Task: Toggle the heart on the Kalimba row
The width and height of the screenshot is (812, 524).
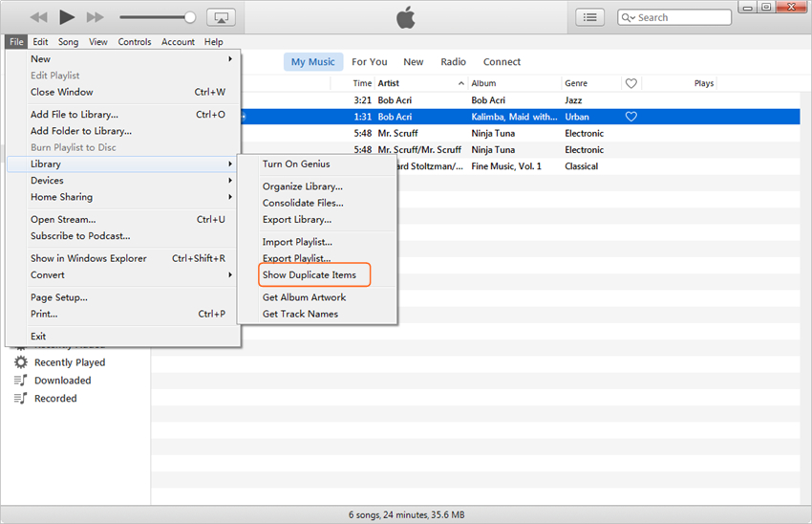Action: pos(630,117)
